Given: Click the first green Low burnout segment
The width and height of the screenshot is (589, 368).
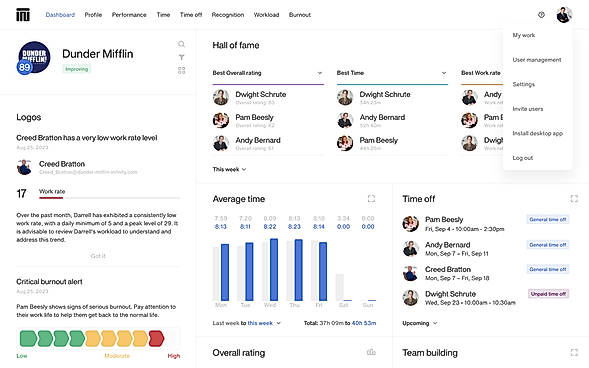Looking at the screenshot, I should tap(28, 338).
